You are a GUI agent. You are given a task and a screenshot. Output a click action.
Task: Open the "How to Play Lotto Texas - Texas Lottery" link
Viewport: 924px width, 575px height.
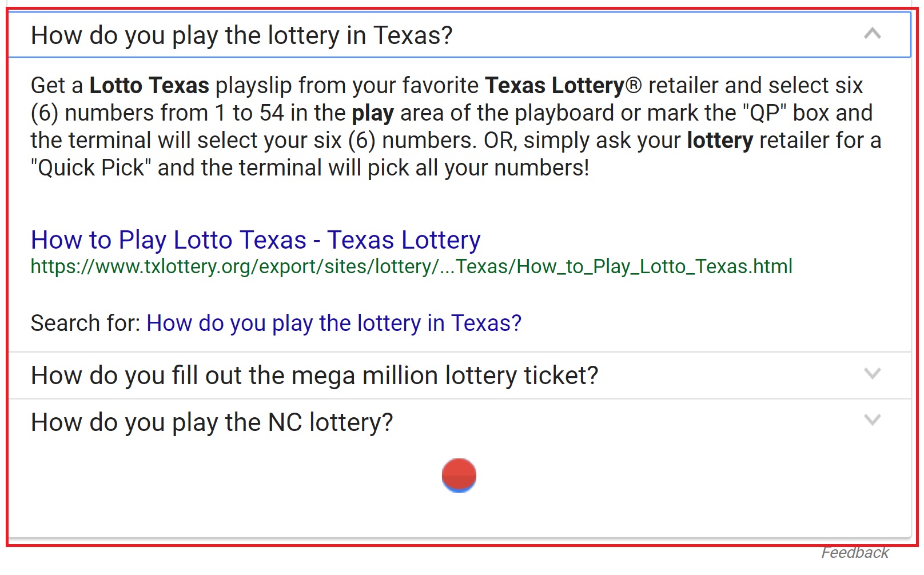click(x=256, y=240)
